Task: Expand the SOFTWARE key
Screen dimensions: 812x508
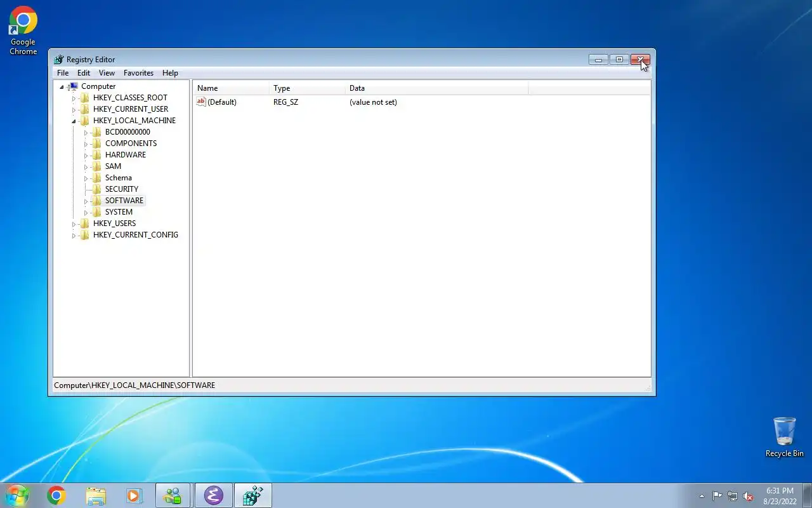Action: [x=86, y=201]
